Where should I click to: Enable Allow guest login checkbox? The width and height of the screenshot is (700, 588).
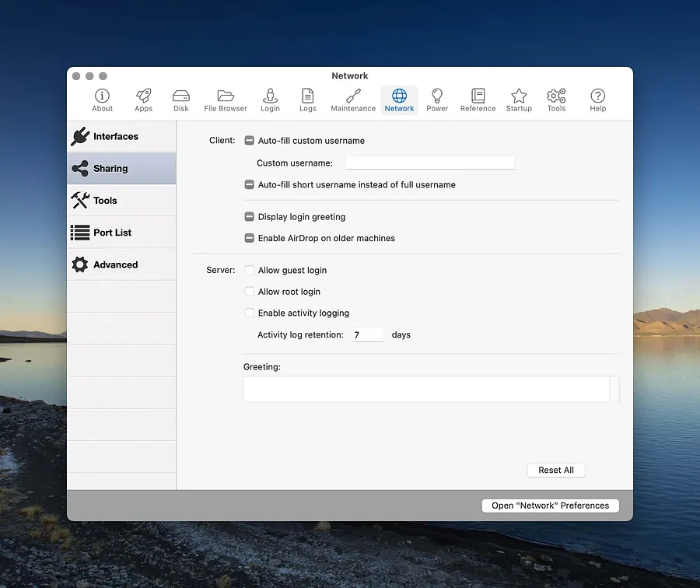250,271
